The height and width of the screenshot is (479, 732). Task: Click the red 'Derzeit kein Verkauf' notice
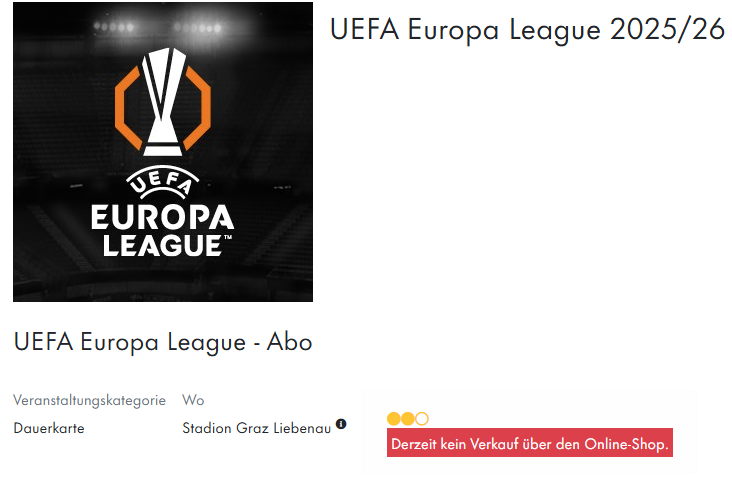click(x=529, y=443)
